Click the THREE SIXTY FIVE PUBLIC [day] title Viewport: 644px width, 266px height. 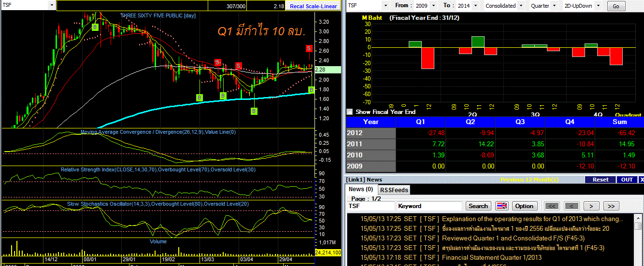pyautogui.click(x=158, y=15)
